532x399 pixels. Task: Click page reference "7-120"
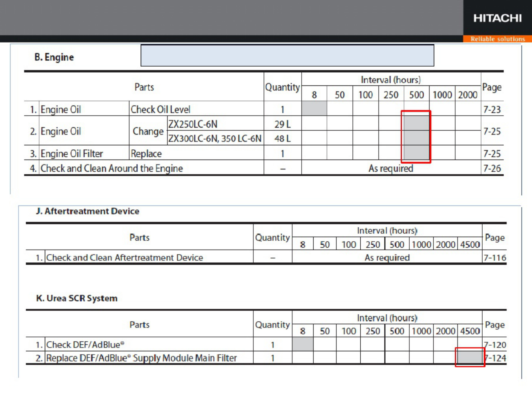[x=495, y=345]
